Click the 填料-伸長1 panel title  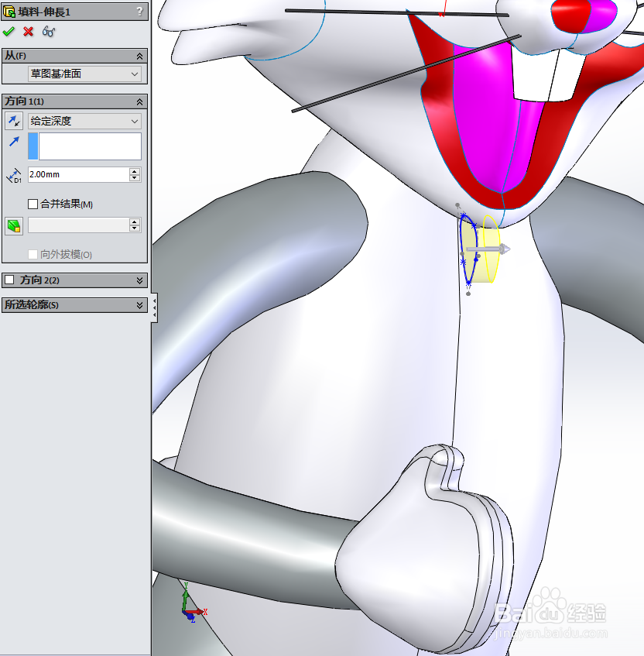(x=44, y=12)
